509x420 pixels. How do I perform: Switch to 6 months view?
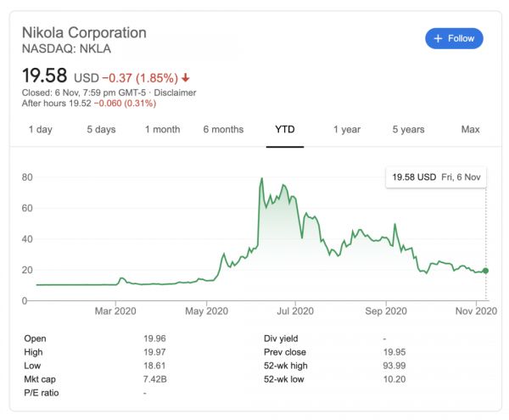point(223,130)
